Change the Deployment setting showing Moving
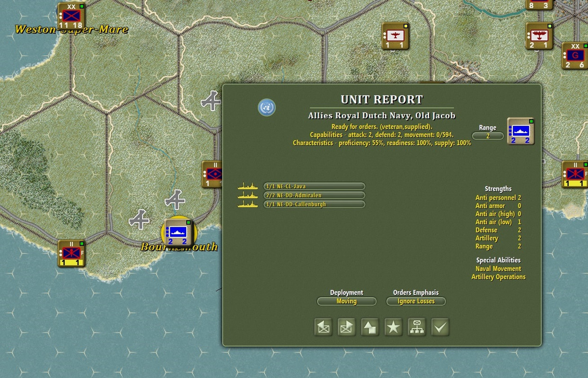Screen dimensions: 588x378 347,301
